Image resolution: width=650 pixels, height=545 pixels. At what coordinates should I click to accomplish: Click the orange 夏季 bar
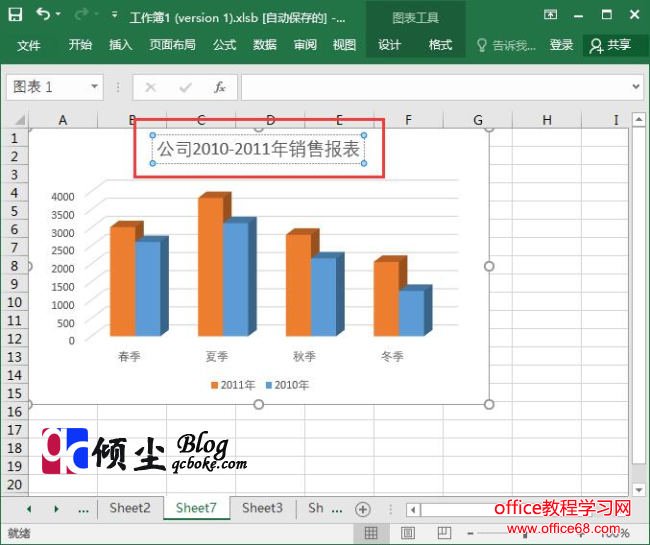pos(211,266)
